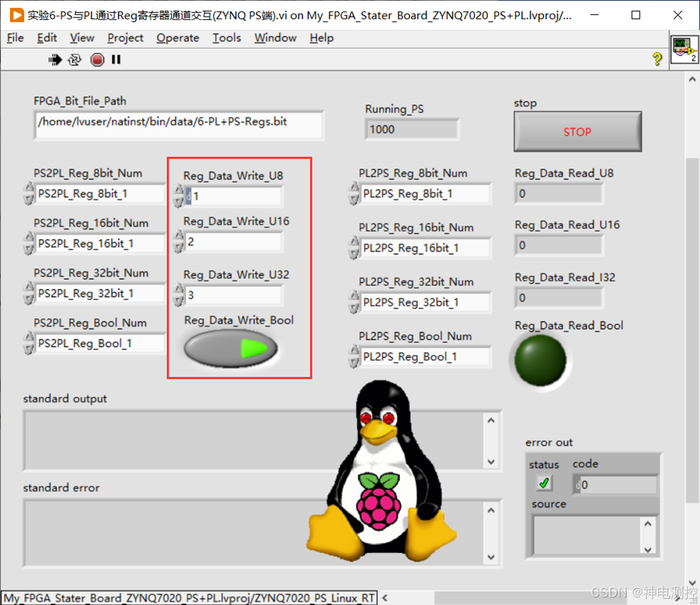This screenshot has width=700, height=605.
Task: Open the File menu
Action: click(15, 38)
